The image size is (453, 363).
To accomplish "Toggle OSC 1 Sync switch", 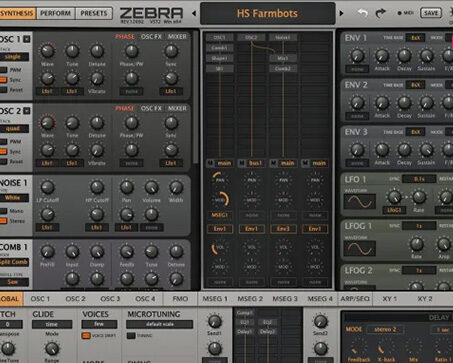I will coord(3,80).
